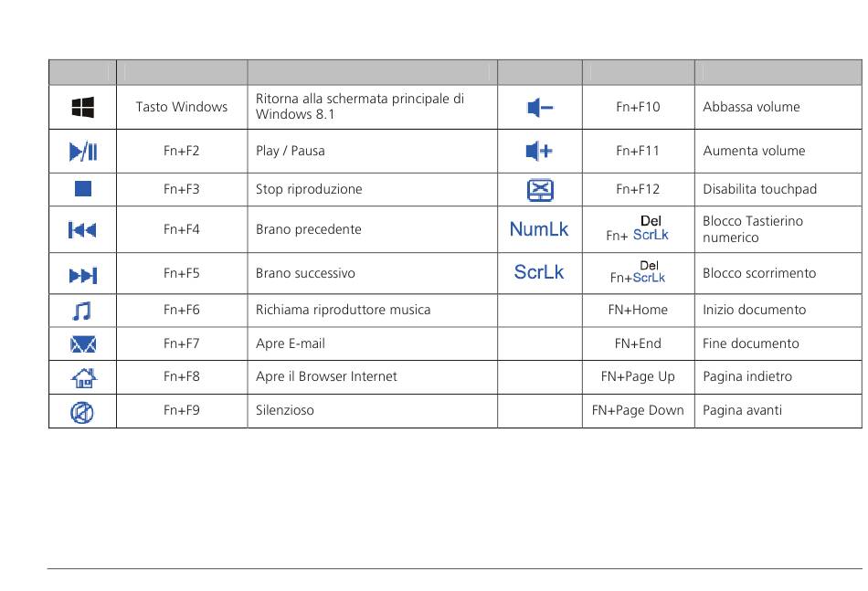This screenshot has height=591, width=868.
Task: Click the volume up speaker icon
Action: pos(539,151)
